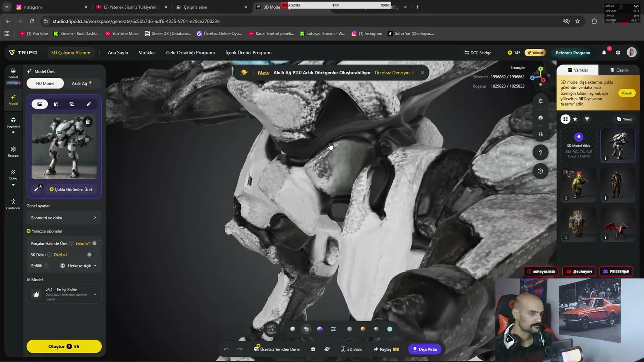
Task: Open the v3.1 En İyi Kalite model dropdown
Action: [x=63, y=294]
